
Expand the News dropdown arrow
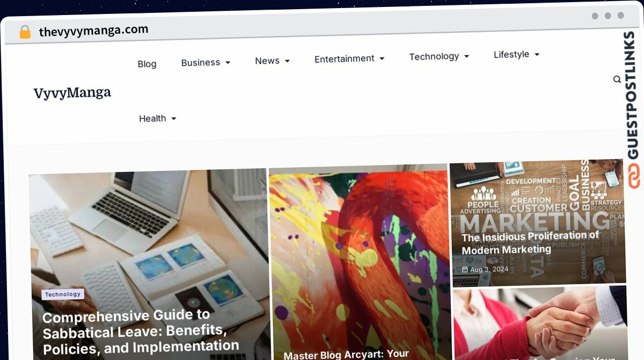point(287,61)
